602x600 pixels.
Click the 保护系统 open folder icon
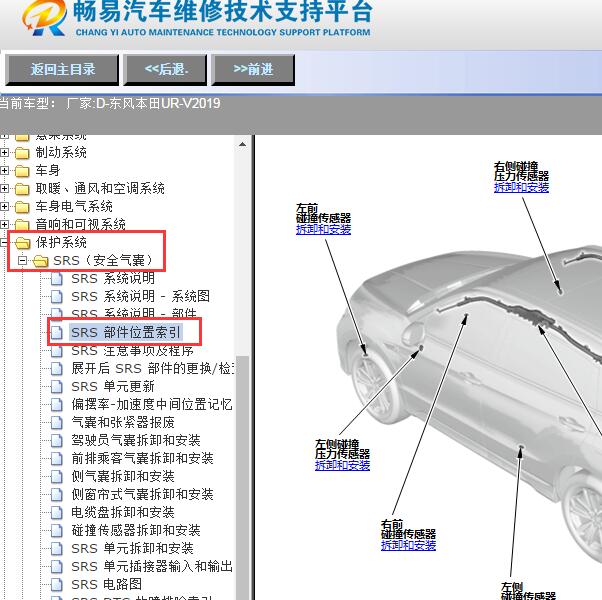(x=23, y=243)
